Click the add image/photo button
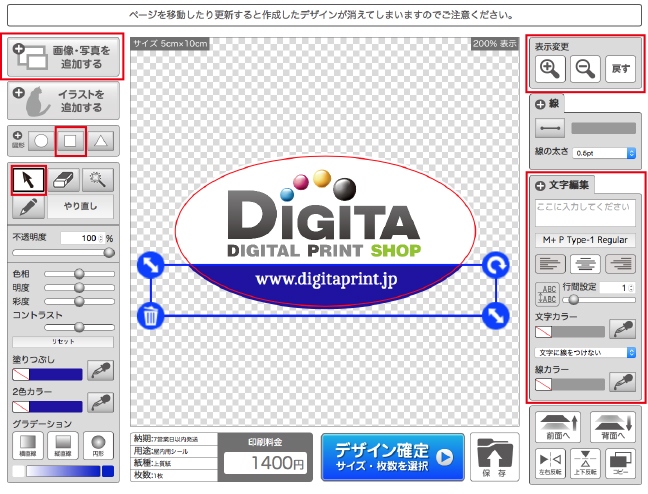 point(63,57)
